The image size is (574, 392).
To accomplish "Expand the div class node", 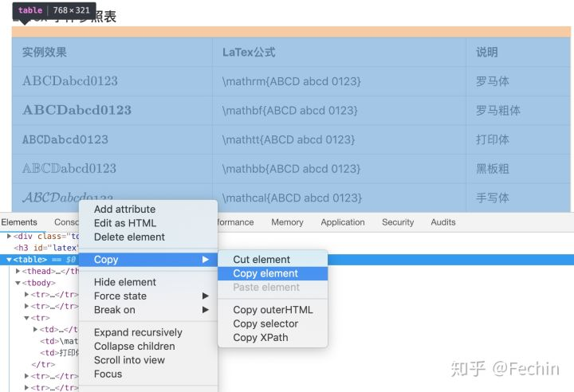I will pos(9,236).
